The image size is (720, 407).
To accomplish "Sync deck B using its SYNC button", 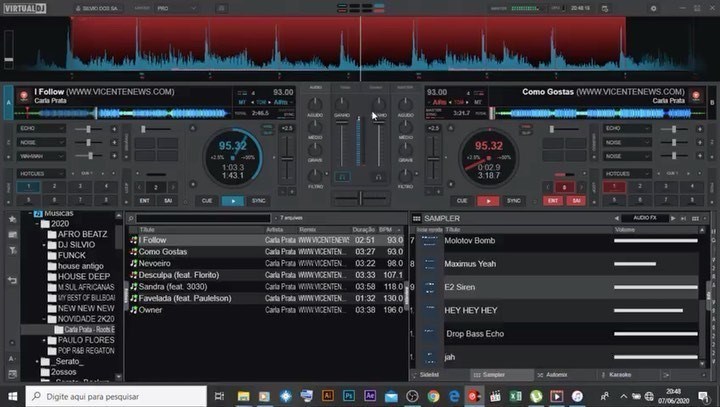I will tap(514, 201).
